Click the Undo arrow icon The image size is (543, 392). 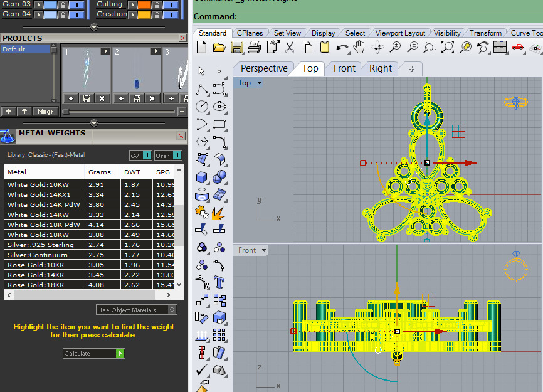pos(342,48)
